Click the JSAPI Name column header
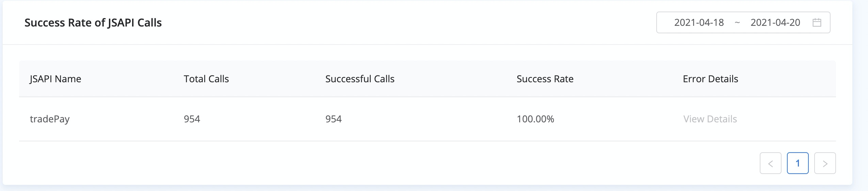 [55, 79]
